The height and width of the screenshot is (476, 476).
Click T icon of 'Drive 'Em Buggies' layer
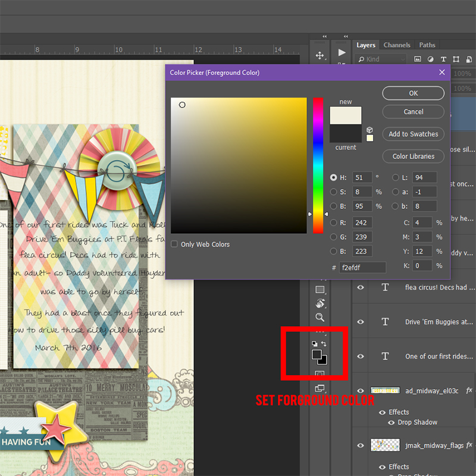point(385,322)
